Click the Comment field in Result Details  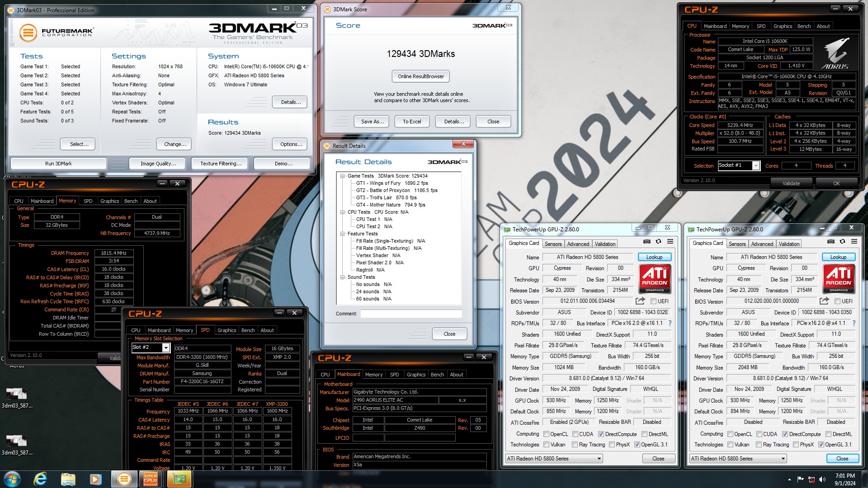point(411,314)
